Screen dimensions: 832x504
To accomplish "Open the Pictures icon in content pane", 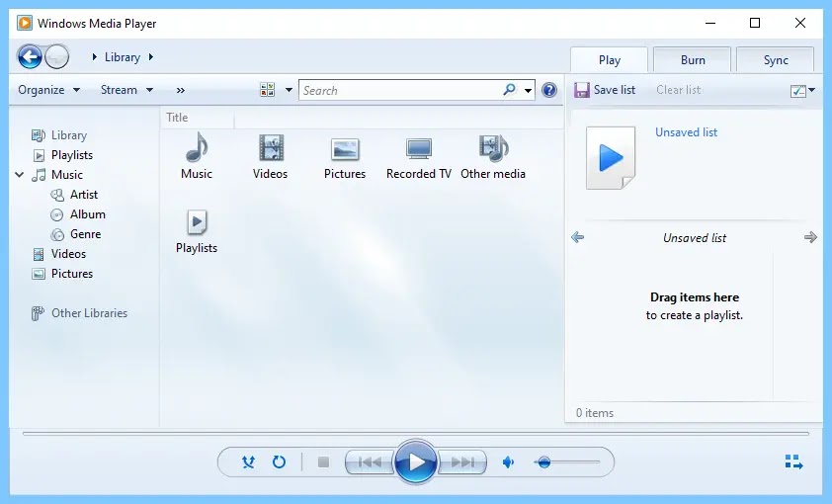I will pos(345,149).
